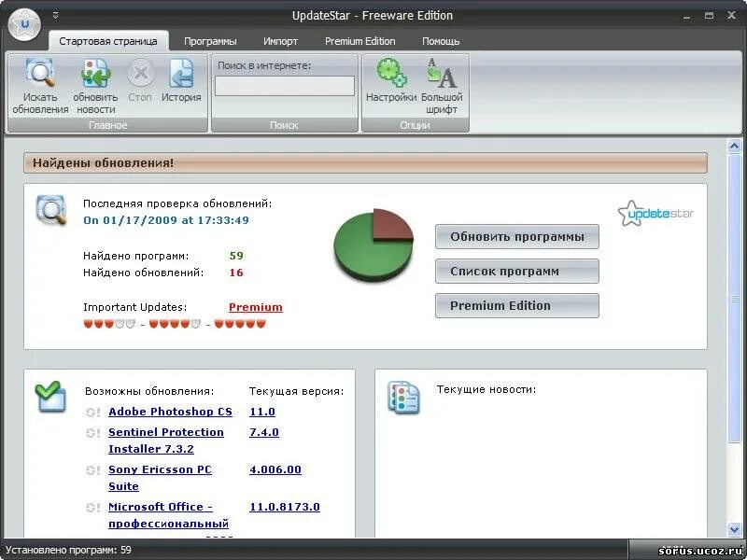Click the Список программ button
This screenshot has height=560, width=747.
(x=517, y=272)
